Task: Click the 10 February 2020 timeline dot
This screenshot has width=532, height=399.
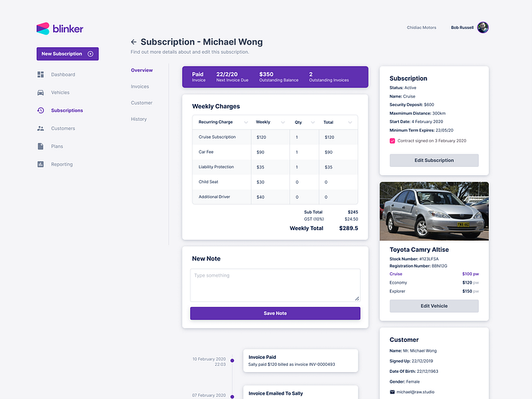Action: pos(233,361)
